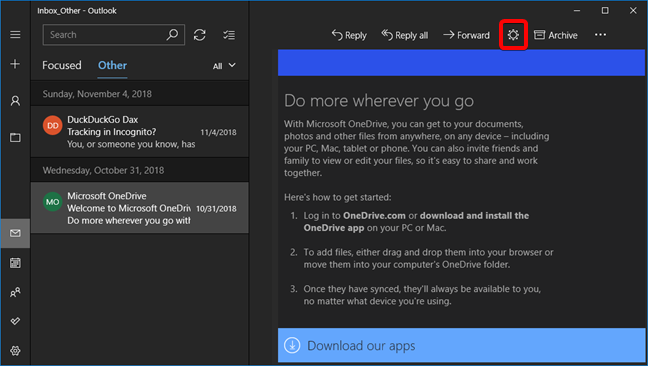The image size is (648, 366).
Task: Click Reply all in toolbar
Action: tap(405, 36)
